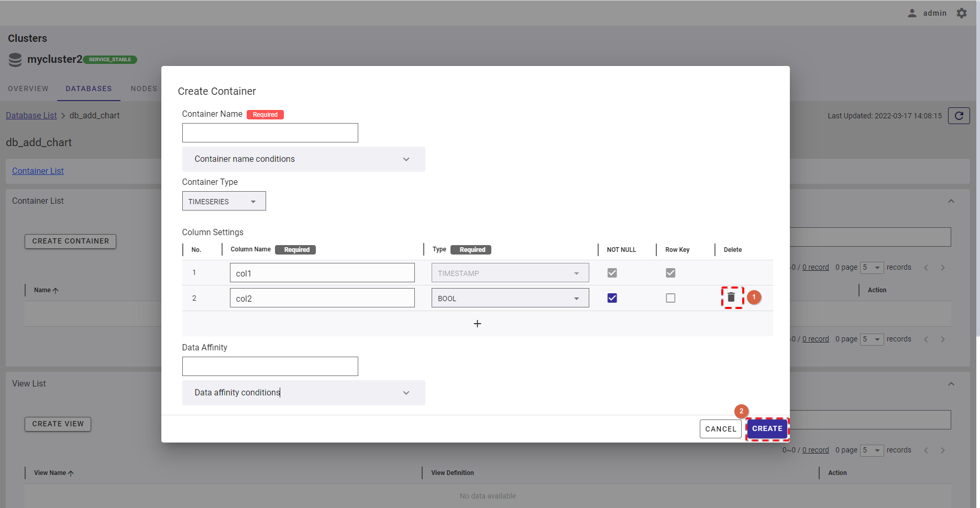Image resolution: width=980 pixels, height=508 pixels.
Task: Sort by Name ascending arrow icon
Action: (x=56, y=290)
